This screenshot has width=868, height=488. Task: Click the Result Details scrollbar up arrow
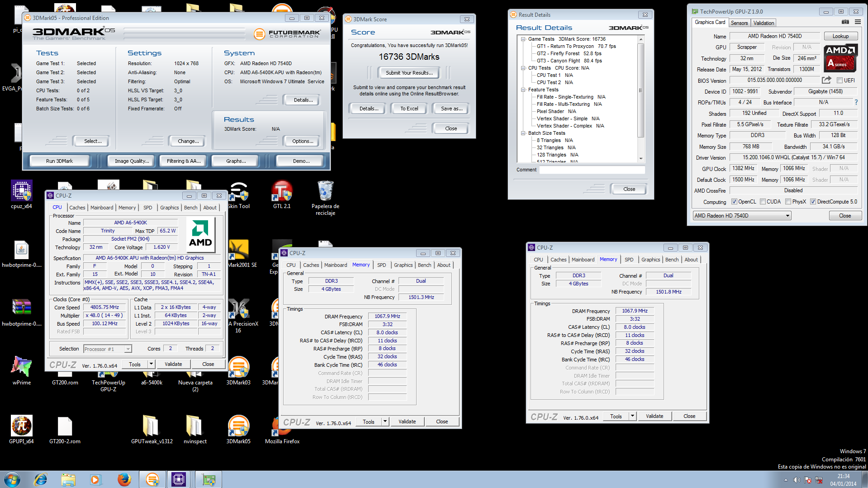[640, 40]
